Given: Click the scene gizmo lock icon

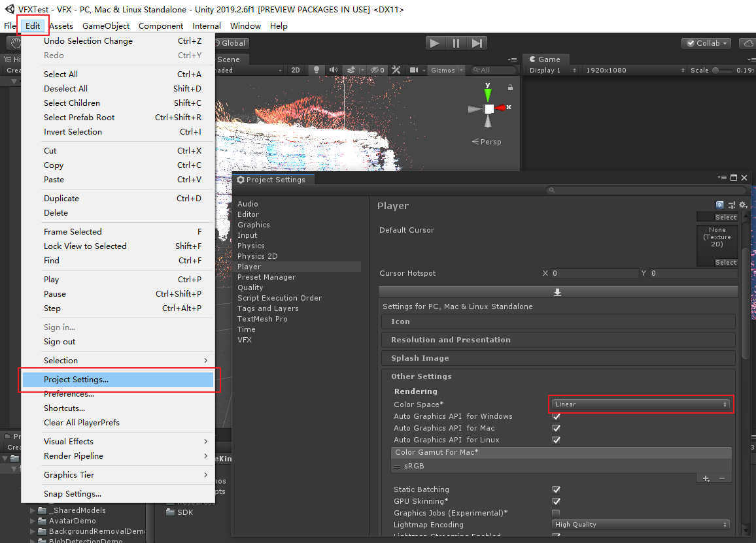Looking at the screenshot, I should (510, 87).
